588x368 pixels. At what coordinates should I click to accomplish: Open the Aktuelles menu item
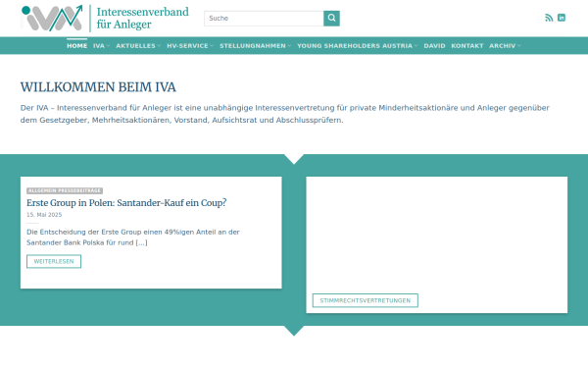click(135, 46)
